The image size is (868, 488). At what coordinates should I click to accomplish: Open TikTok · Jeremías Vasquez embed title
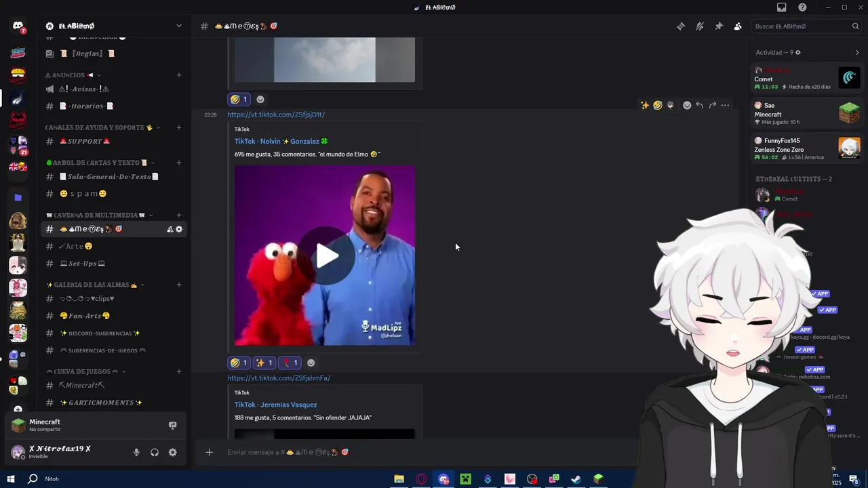click(276, 405)
